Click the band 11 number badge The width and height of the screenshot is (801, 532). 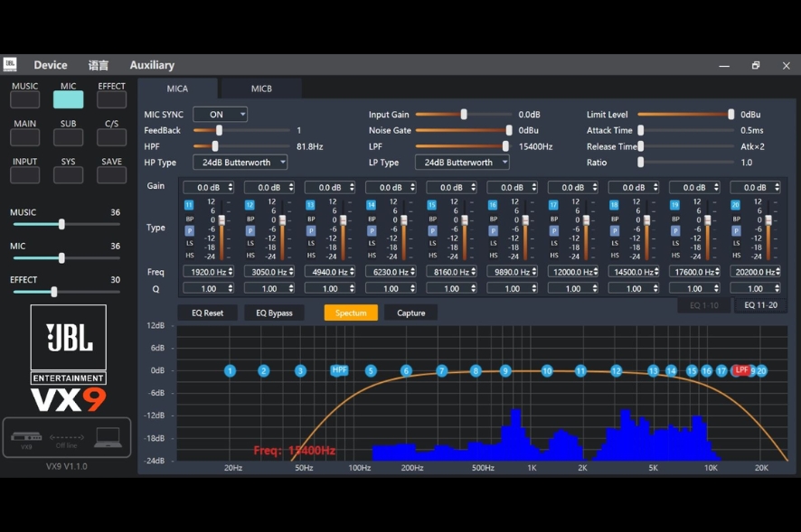coord(189,205)
